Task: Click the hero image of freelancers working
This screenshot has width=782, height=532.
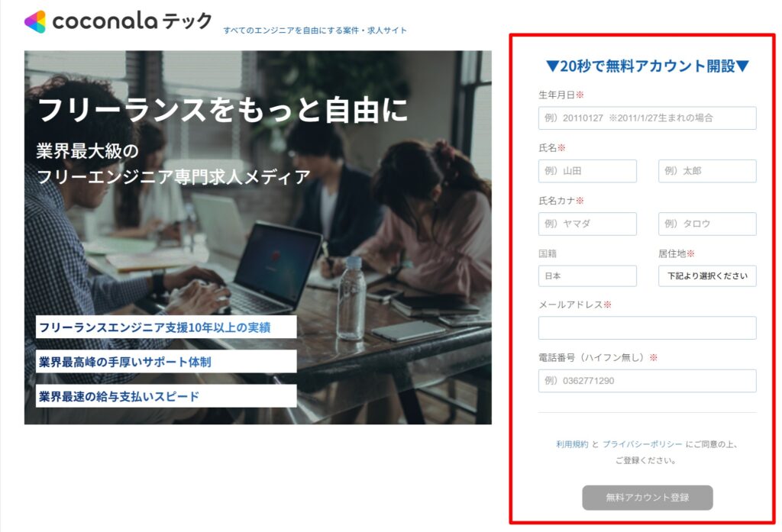Action: [x=258, y=237]
